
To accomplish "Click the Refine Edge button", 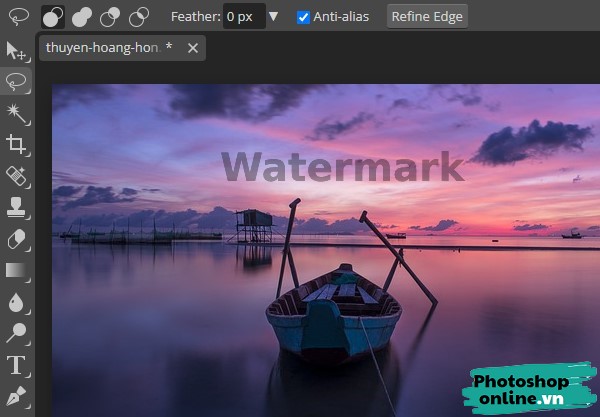I will [427, 17].
